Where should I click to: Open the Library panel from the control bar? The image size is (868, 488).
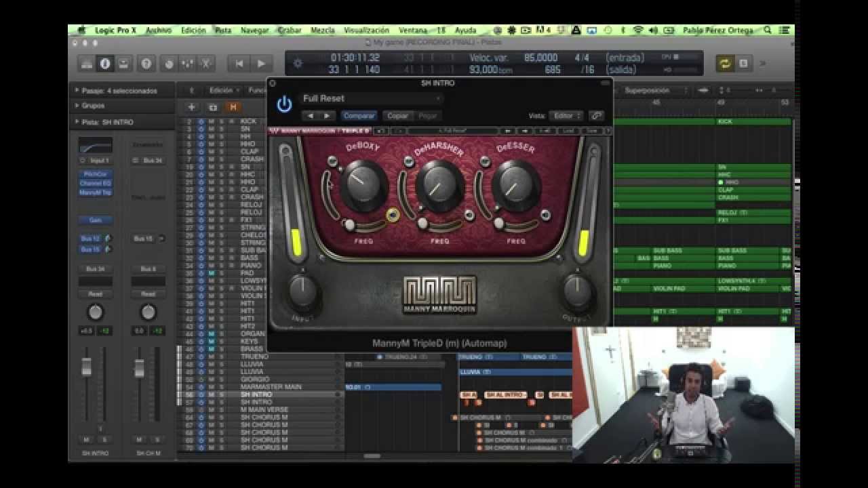pyautogui.click(x=86, y=64)
